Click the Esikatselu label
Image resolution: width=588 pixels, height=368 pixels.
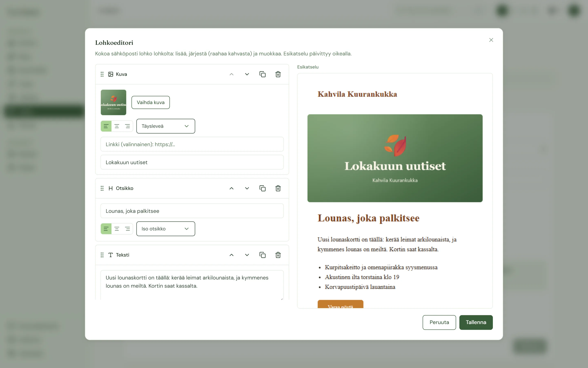coord(308,67)
